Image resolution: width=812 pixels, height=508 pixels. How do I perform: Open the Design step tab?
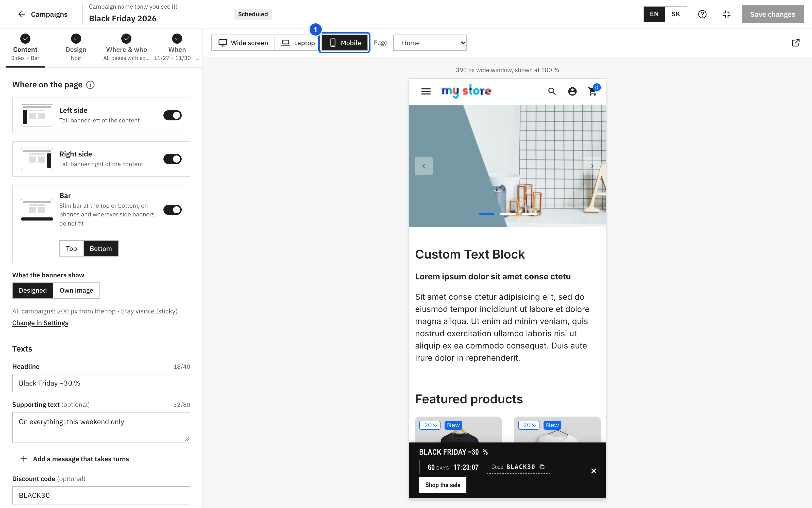tap(76, 47)
